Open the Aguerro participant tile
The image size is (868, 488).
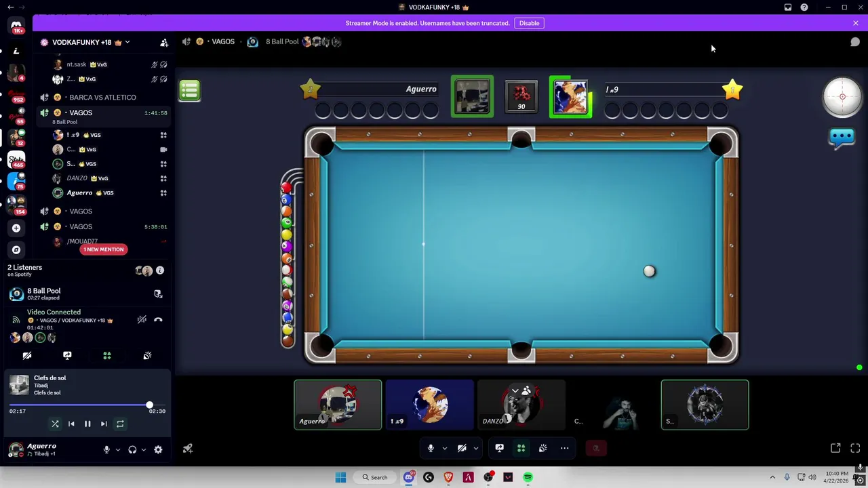pyautogui.click(x=338, y=405)
